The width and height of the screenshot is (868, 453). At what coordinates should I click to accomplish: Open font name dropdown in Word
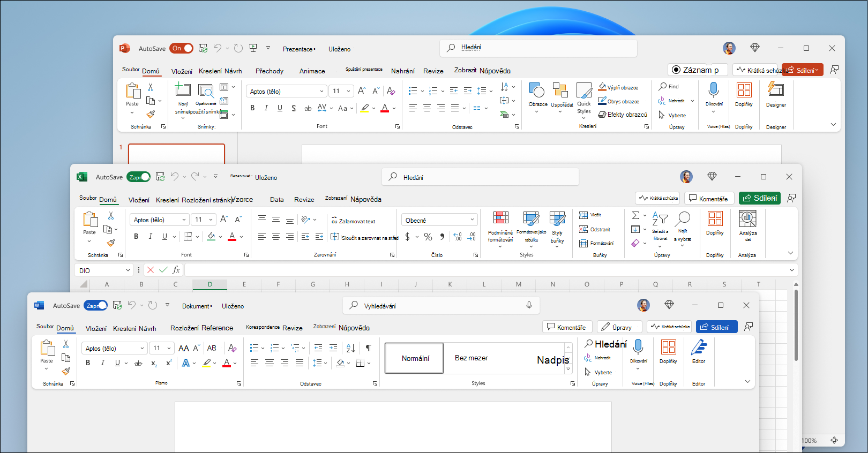point(142,348)
